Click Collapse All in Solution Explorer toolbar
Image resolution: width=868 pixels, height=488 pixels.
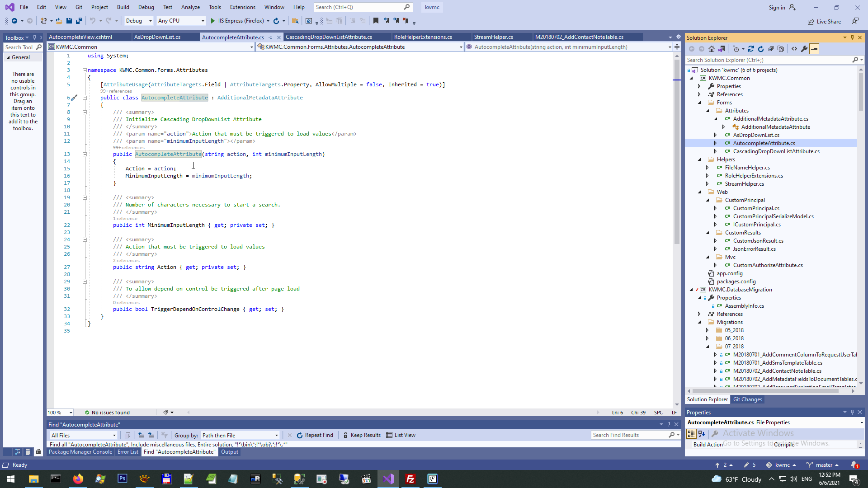[x=771, y=49]
